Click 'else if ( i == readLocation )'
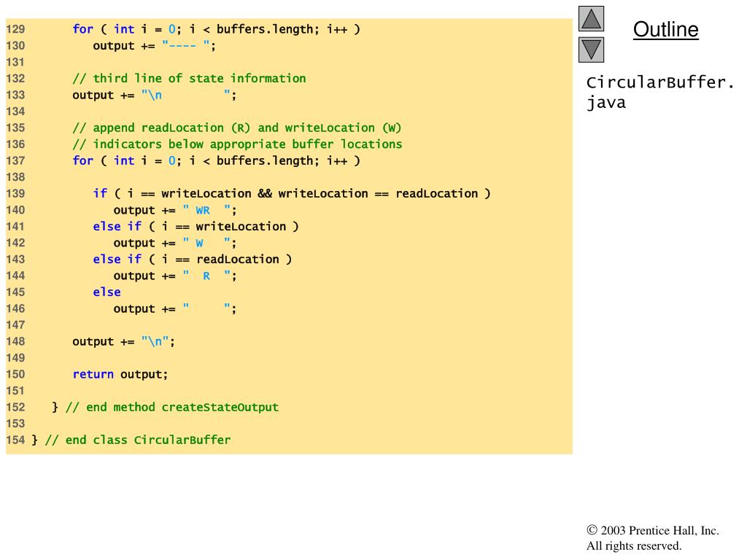Screen dimensions: 747x560 [x=193, y=260]
